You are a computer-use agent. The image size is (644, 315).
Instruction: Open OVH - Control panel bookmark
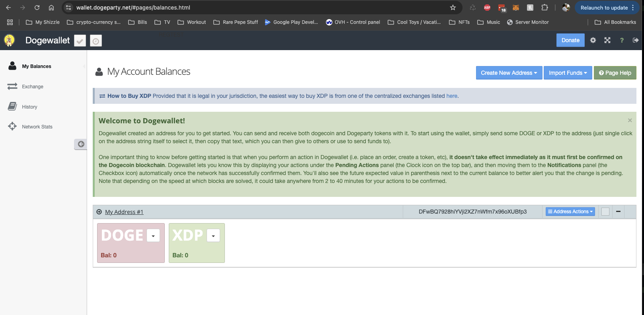pos(353,22)
